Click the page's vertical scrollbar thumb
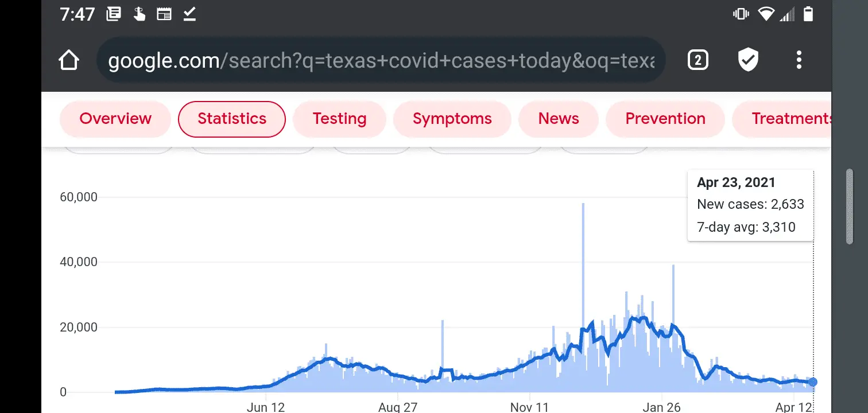Screen dimensions: 868x413 click(850, 206)
